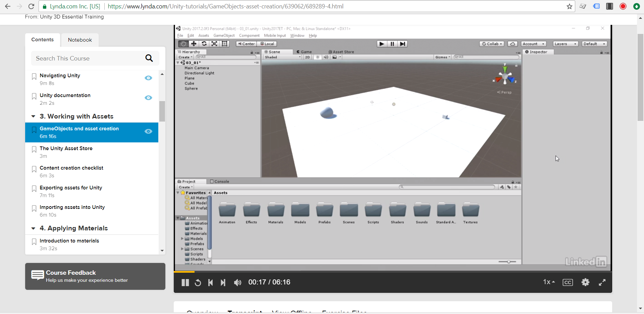Open Unity Collab dropdown

tap(492, 44)
